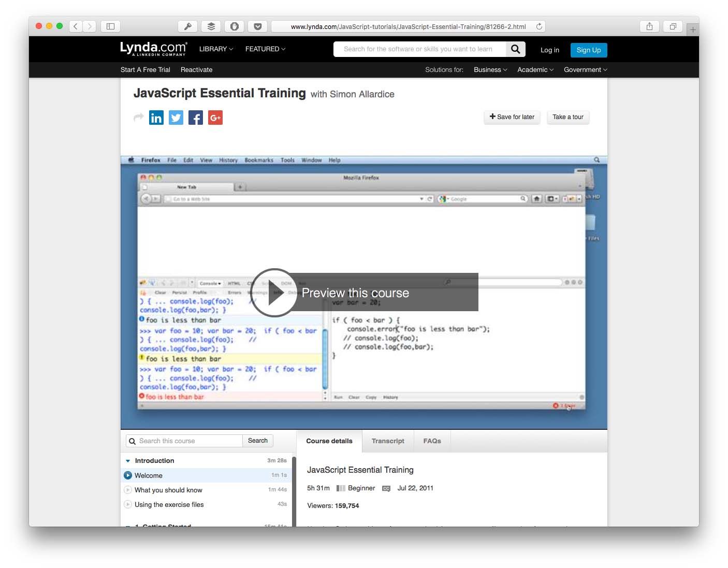This screenshot has width=728, height=568.
Task: Expand the FEATURED dropdown
Action: (x=265, y=49)
